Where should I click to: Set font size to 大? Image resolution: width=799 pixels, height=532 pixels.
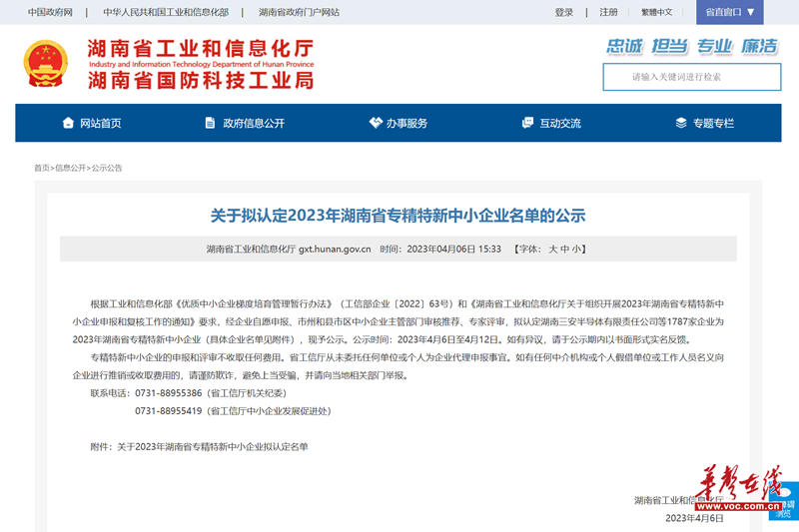(553, 249)
